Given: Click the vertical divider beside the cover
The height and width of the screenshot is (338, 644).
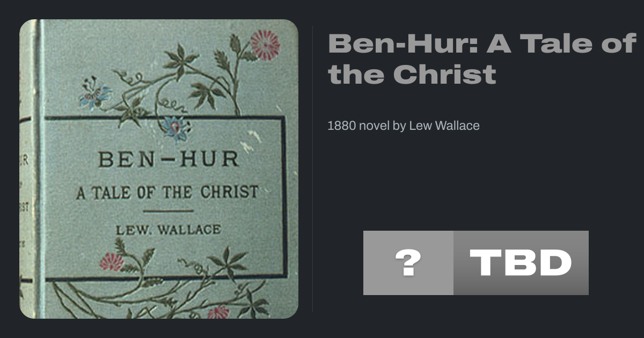Looking at the screenshot, I should tap(312, 169).
